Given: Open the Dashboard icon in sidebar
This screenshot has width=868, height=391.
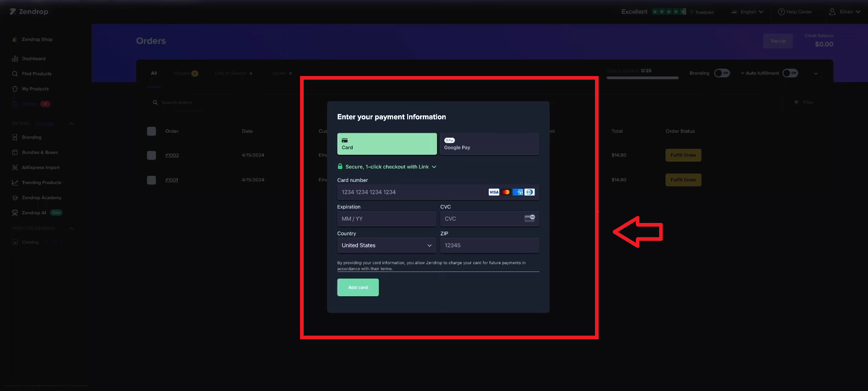Looking at the screenshot, I should click(x=15, y=59).
